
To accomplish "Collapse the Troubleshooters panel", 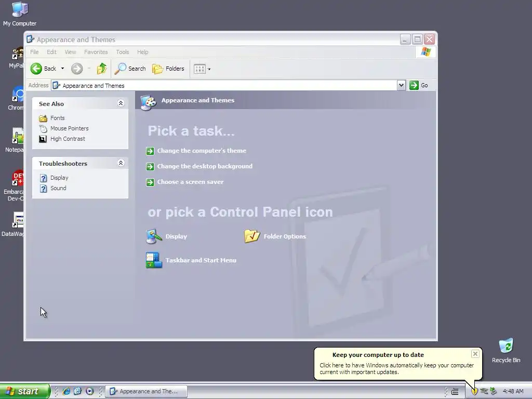I will click(x=121, y=163).
